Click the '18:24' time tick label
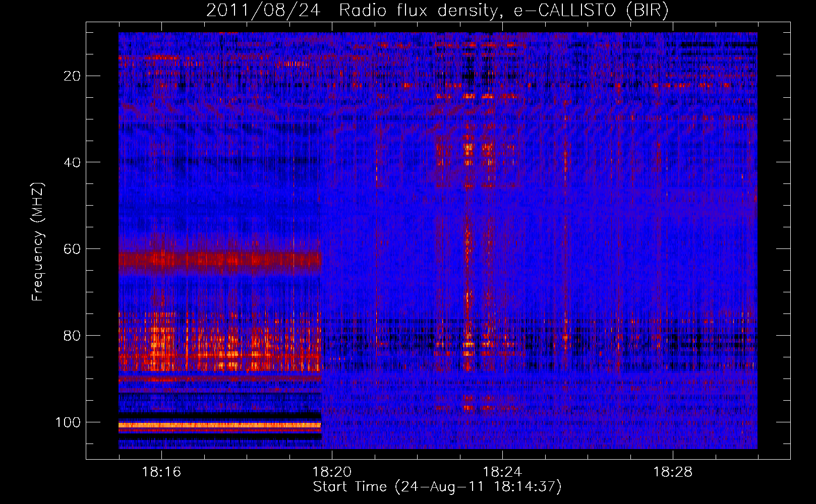The width and height of the screenshot is (816, 504). click(x=502, y=472)
